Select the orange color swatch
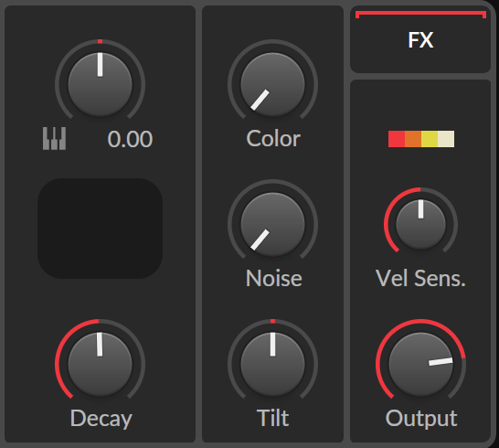The width and height of the screenshot is (499, 448). 413,139
